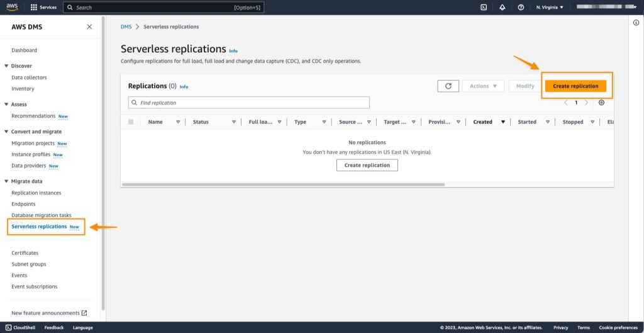Sort by Target column arrow

(413, 122)
